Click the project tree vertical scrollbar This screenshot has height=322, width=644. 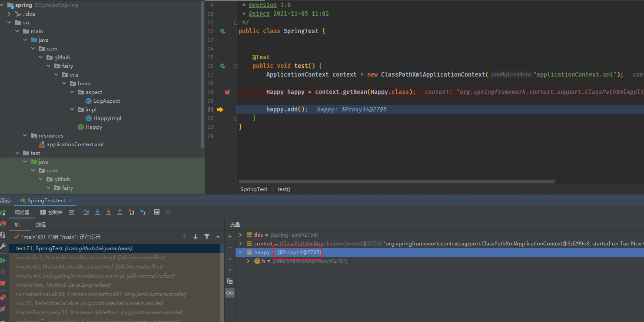pyautogui.click(x=202, y=74)
